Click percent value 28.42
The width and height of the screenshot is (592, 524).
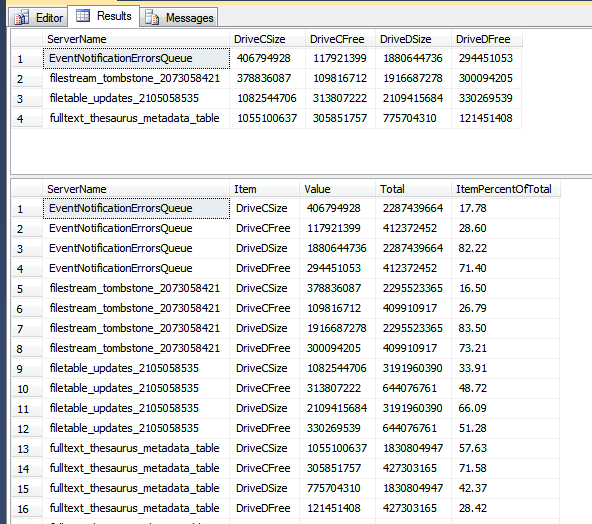(x=506, y=509)
